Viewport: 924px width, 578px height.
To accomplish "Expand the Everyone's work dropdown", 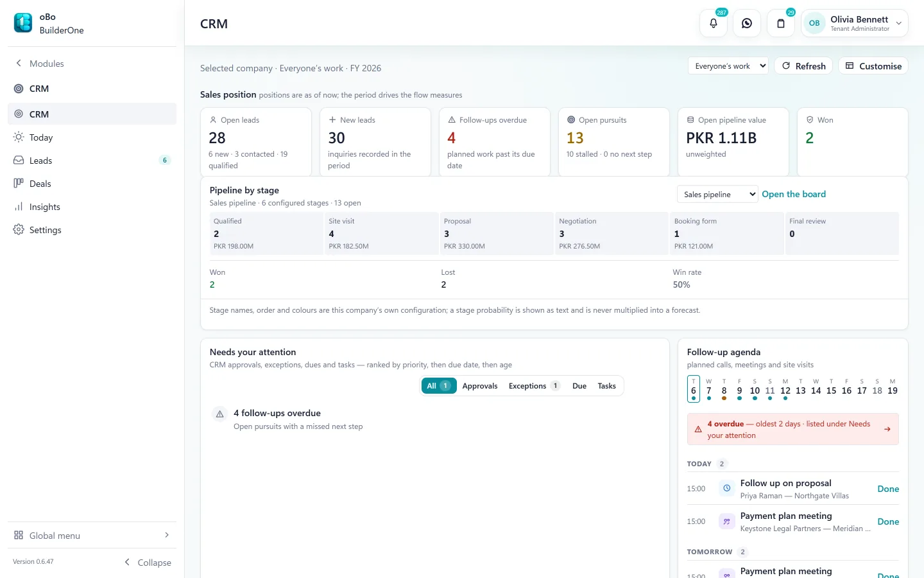I will (x=728, y=66).
